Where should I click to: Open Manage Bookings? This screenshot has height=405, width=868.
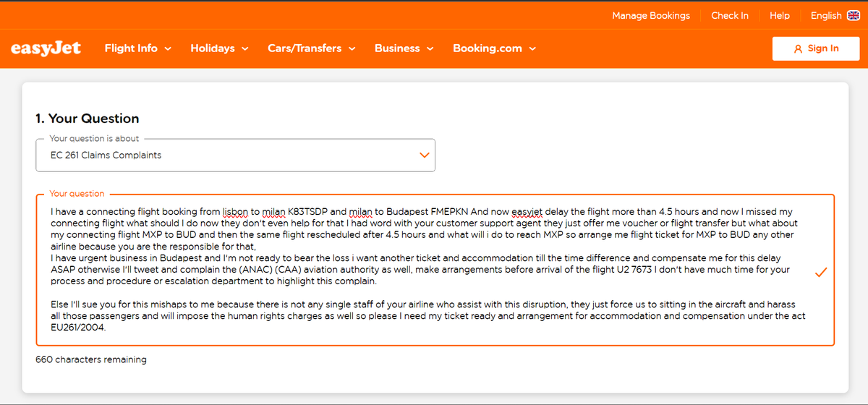tap(651, 15)
